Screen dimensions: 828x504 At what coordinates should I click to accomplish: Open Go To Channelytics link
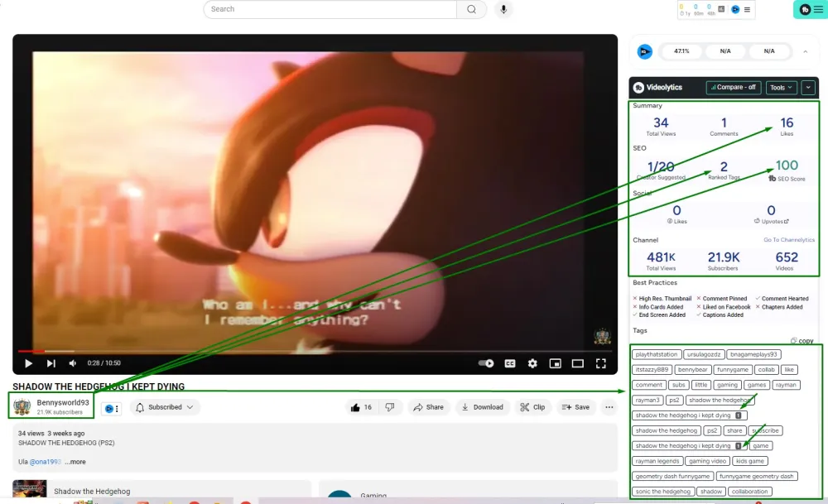point(788,240)
